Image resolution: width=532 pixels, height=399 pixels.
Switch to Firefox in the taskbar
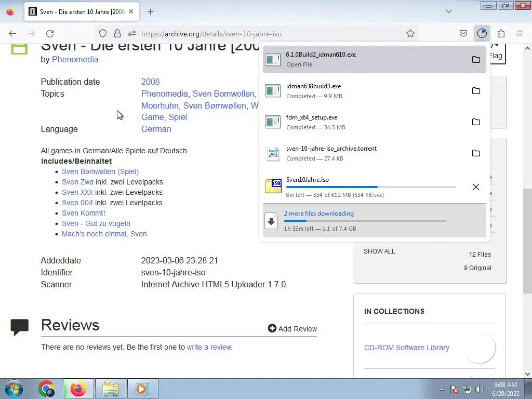pos(78,389)
